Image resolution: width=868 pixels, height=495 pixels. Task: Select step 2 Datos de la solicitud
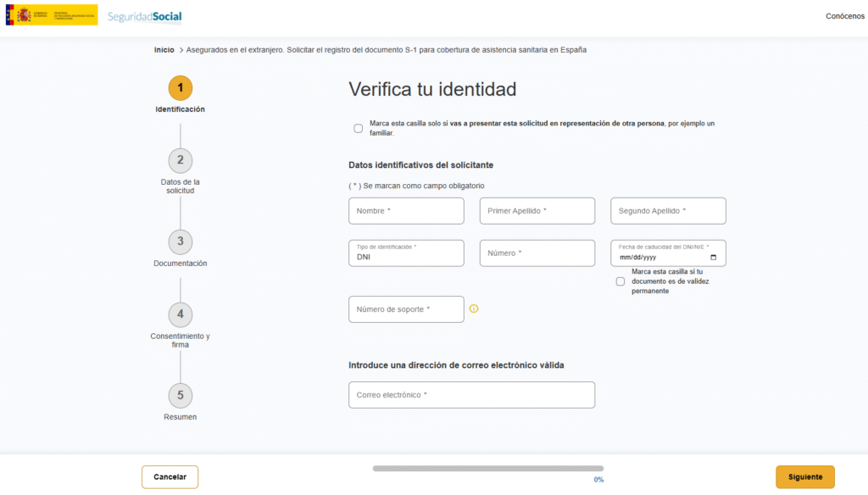tap(180, 160)
